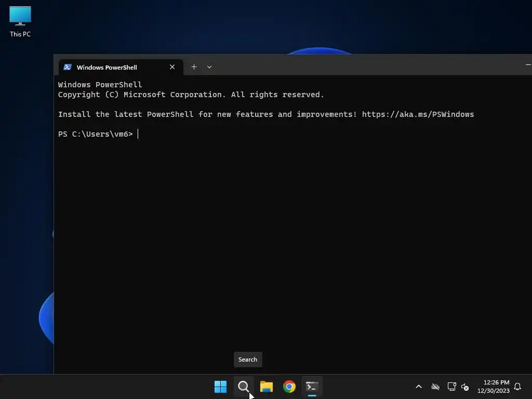
Task: Open File Explorer from the taskbar
Action: (x=267, y=387)
